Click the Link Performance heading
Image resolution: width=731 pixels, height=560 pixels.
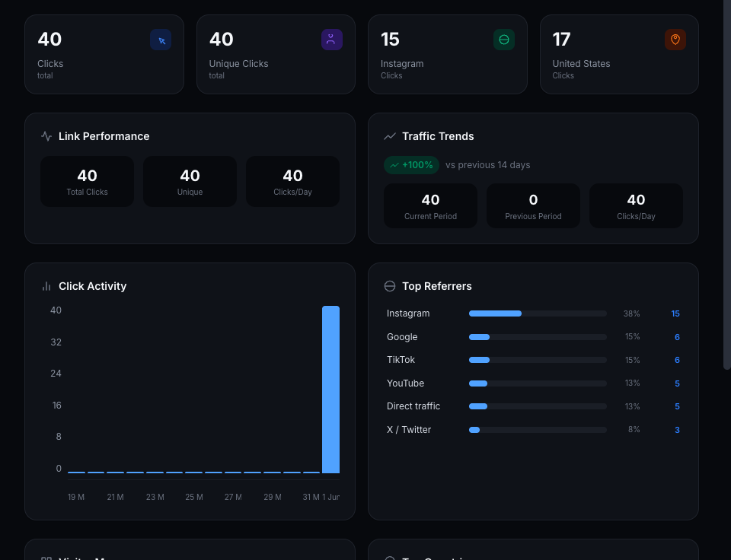coord(104,136)
